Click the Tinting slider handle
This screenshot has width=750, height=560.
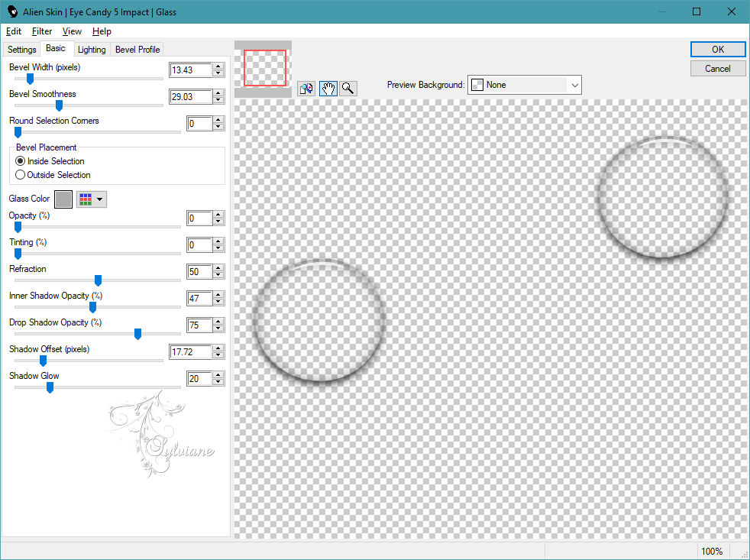coord(18,254)
